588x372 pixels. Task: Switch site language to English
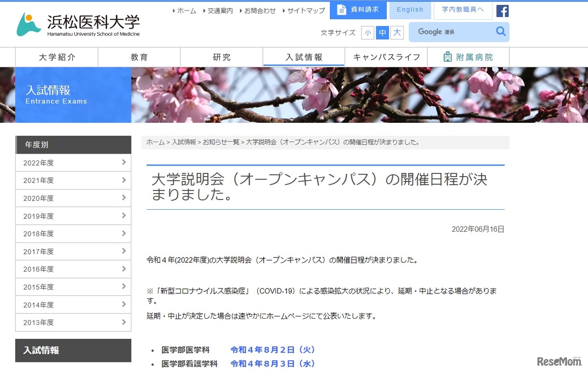[x=410, y=10]
